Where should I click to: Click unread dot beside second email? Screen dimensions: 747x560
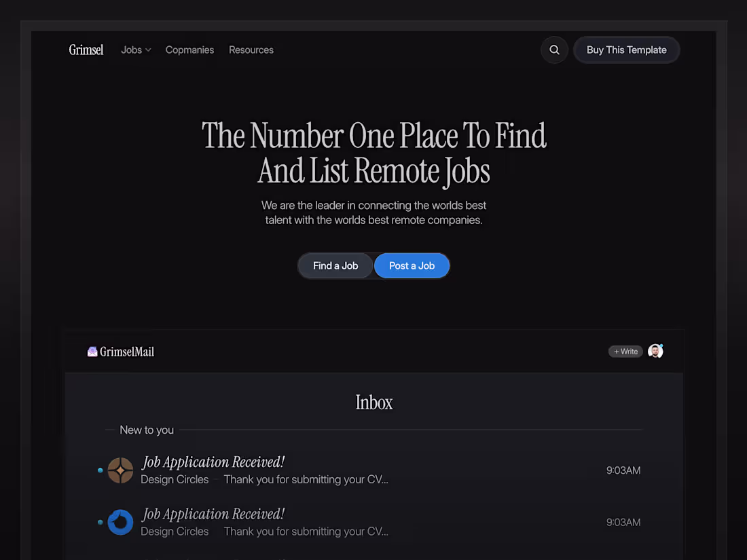click(x=100, y=523)
